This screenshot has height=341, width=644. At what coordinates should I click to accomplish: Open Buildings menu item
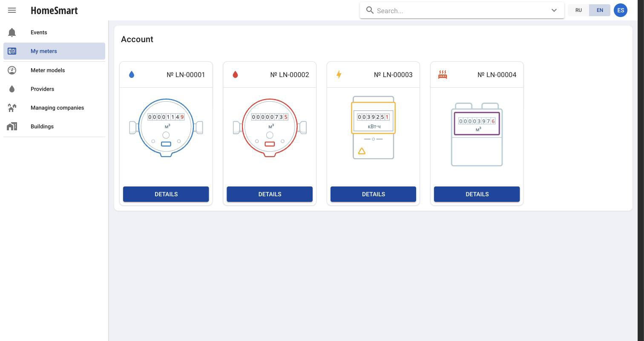coord(54,126)
